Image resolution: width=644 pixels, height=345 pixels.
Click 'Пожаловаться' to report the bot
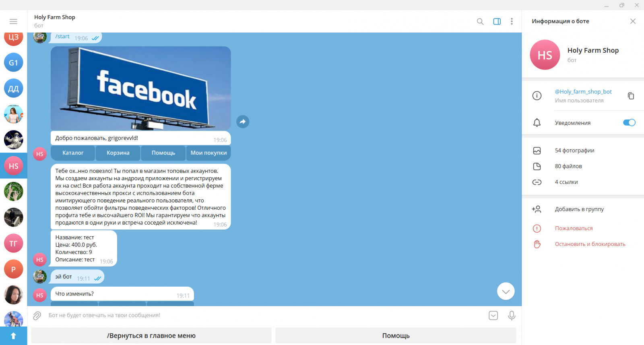coord(574,228)
